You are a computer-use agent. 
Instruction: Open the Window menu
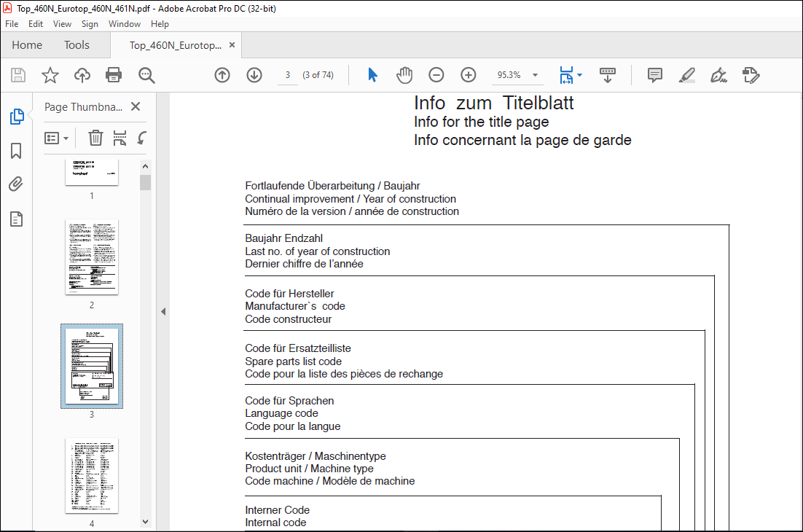[x=125, y=24]
